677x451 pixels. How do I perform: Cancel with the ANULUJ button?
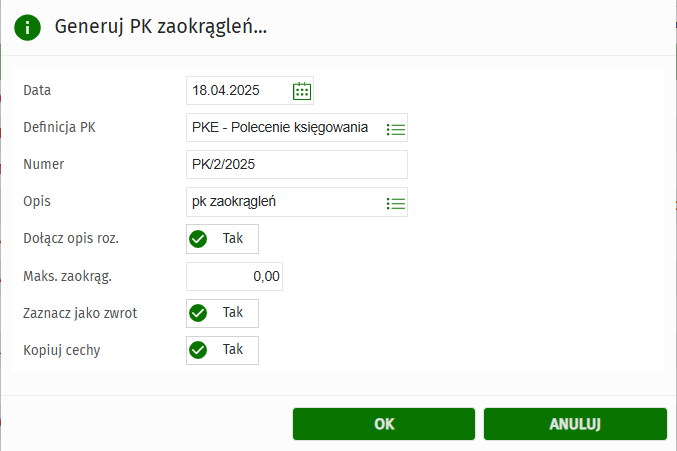(x=574, y=424)
